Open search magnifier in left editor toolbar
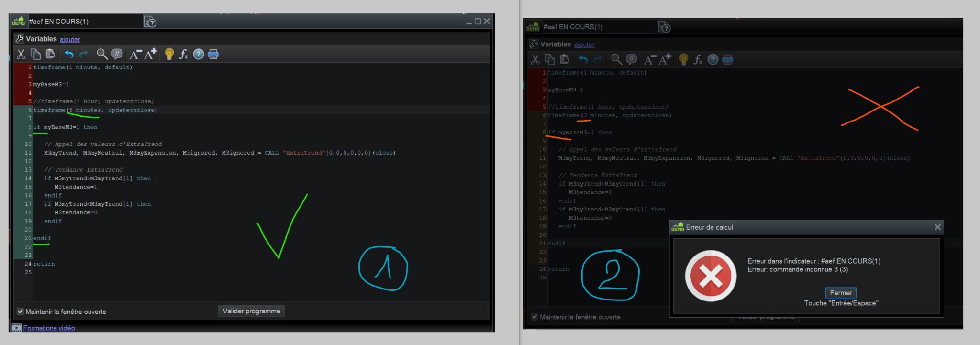 (102, 54)
